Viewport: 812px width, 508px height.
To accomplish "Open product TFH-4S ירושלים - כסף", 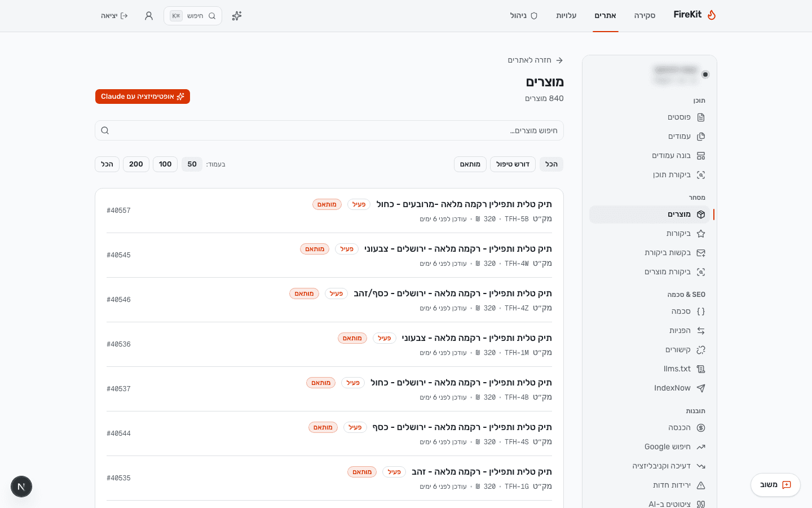I will coord(329,433).
